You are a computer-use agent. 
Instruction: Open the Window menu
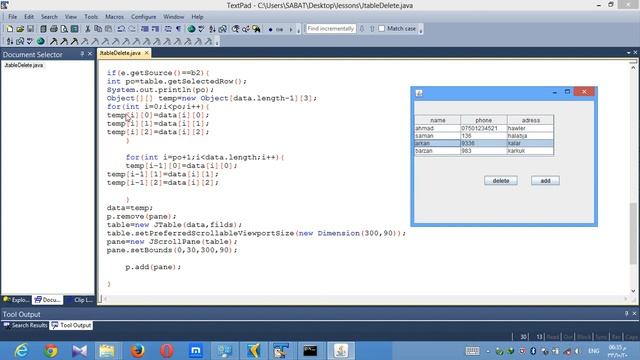(x=173, y=17)
